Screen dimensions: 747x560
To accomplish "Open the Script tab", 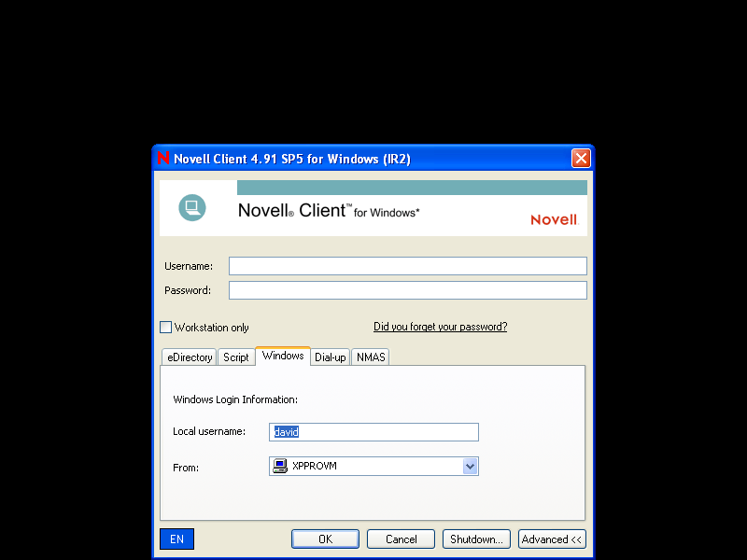I will coord(236,357).
